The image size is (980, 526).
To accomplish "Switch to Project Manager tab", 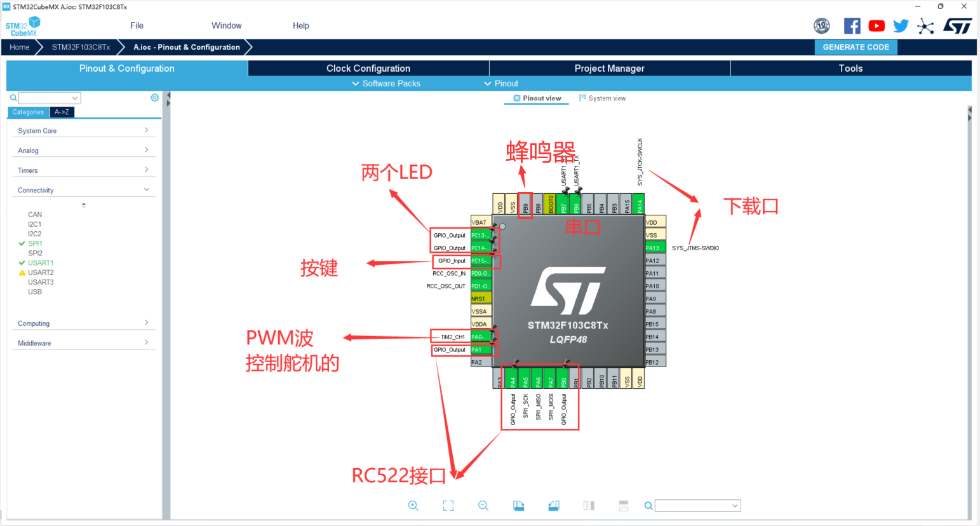I will pos(610,68).
